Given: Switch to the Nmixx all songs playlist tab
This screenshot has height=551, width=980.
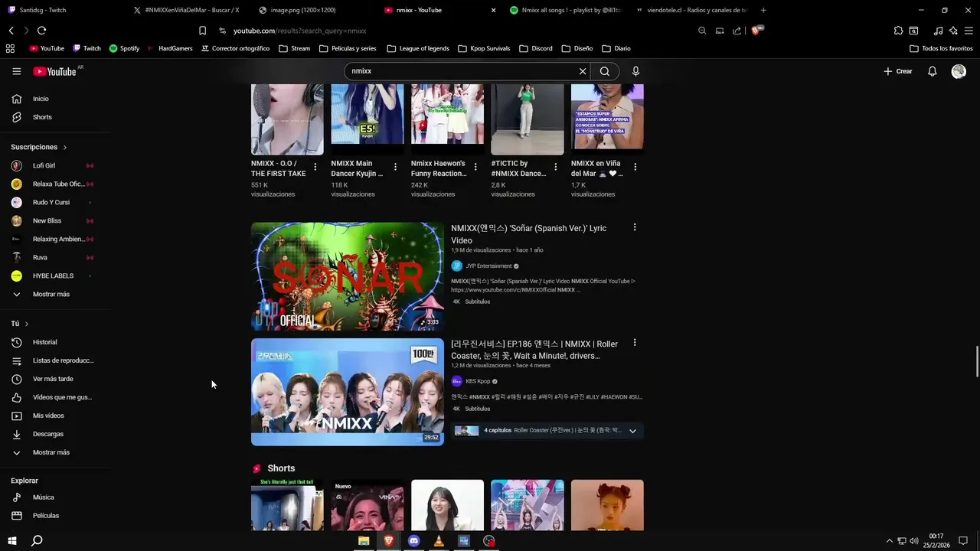Looking at the screenshot, I should (565, 10).
